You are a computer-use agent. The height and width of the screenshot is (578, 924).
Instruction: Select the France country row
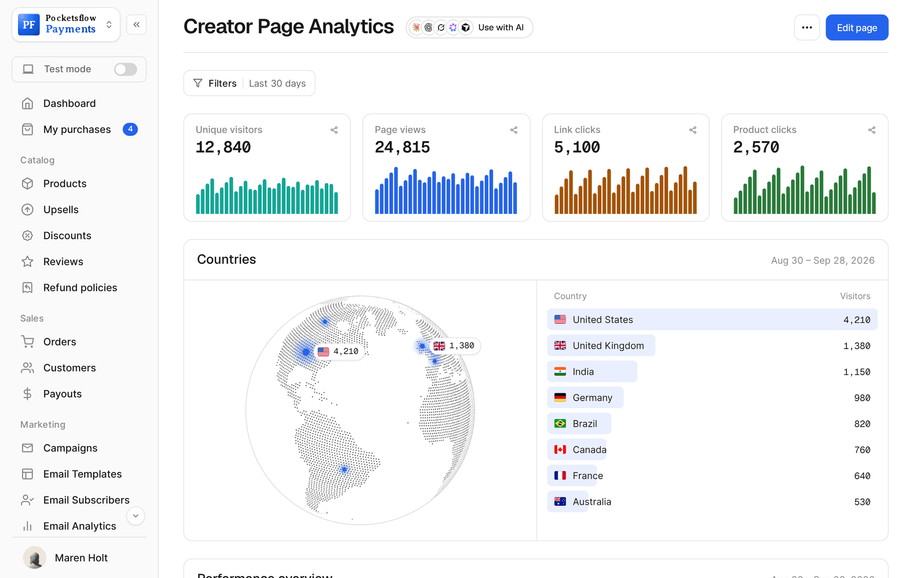click(x=712, y=475)
